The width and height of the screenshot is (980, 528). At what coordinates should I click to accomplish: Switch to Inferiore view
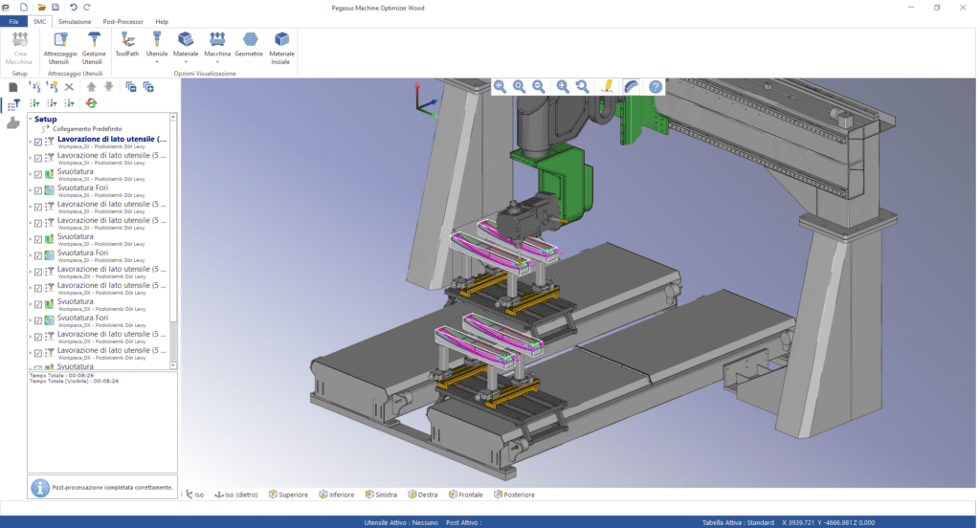pyautogui.click(x=336, y=495)
